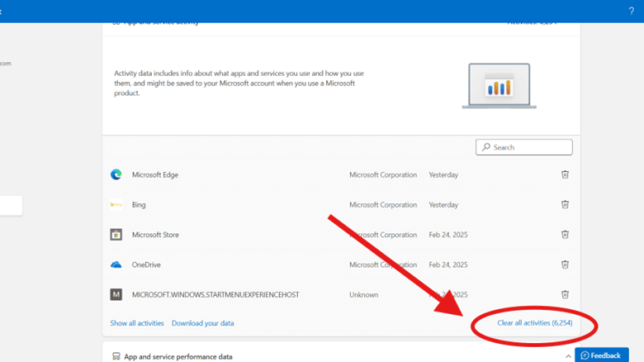The height and width of the screenshot is (362, 644).
Task: Click the Microsoft Edge app icon
Action: (116, 174)
